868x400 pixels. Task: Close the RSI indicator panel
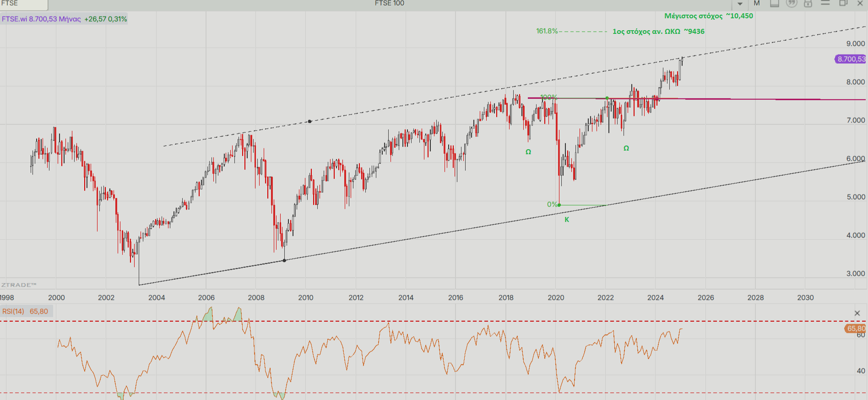[857, 313]
